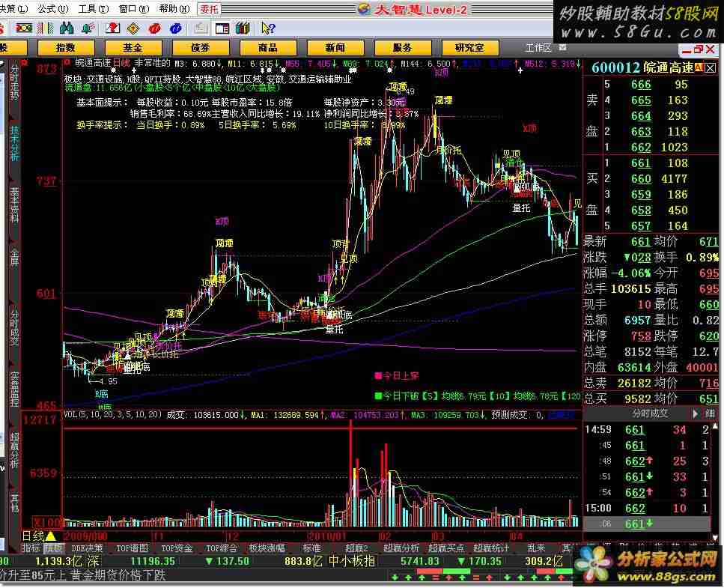Viewport: 724px width, 588px height.
Task: Click the red envelope mail icon
Action: click(112, 28)
